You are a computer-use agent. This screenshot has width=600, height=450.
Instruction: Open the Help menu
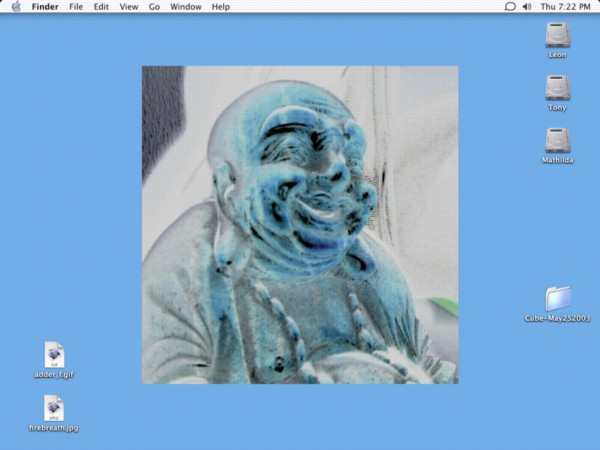pos(220,7)
